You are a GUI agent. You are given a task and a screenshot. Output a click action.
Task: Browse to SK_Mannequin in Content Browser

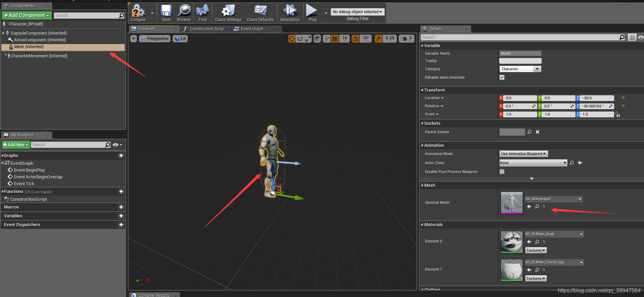[537, 206]
